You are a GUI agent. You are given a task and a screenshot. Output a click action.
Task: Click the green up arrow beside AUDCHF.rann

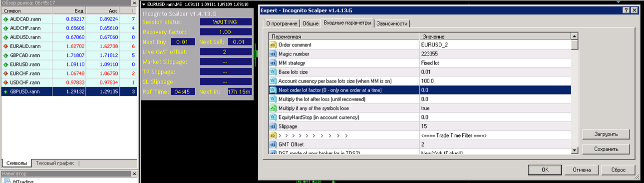(x=5, y=28)
